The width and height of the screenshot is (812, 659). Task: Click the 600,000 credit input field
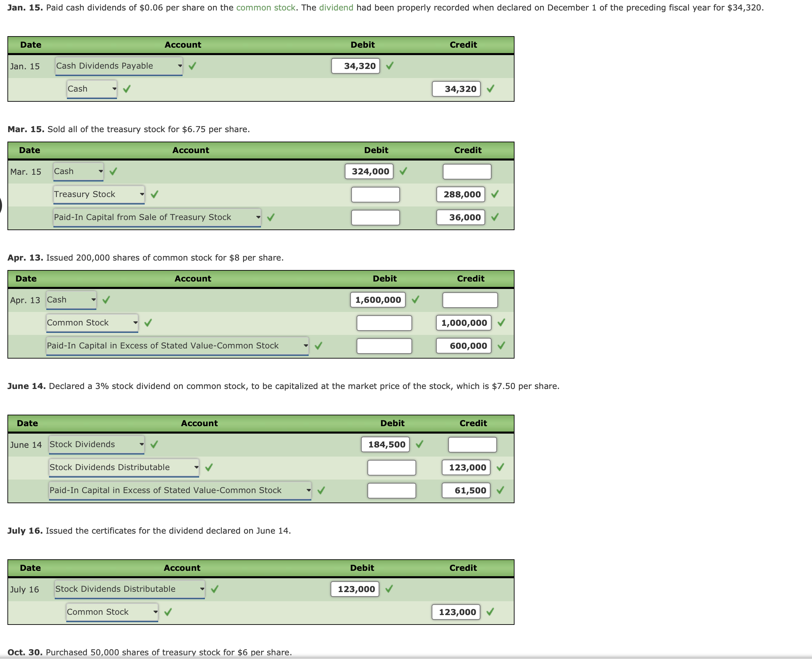463,346
